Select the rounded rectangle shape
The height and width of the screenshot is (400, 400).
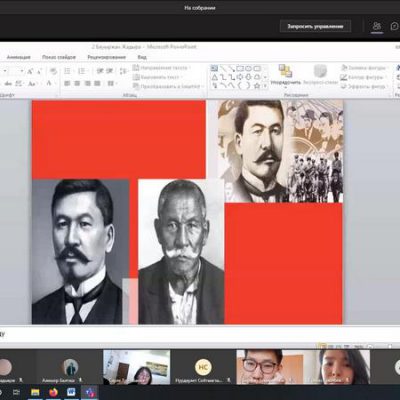coord(257,68)
